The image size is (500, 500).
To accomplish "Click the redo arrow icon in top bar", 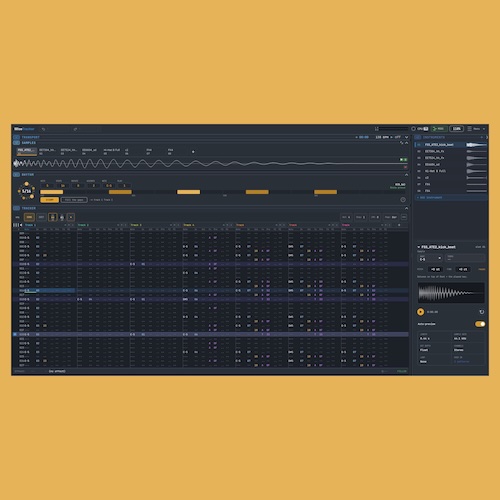I will pos(75,129).
